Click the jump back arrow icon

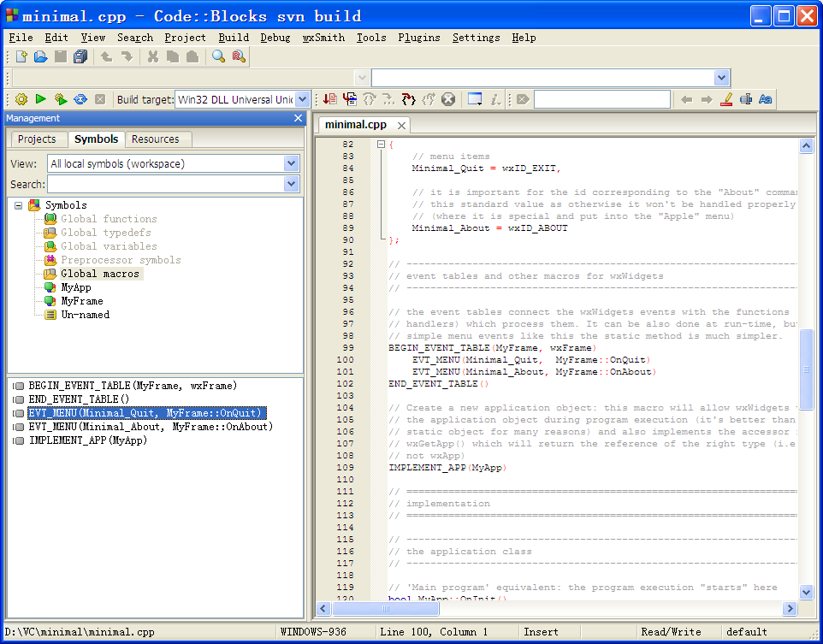pos(686,99)
